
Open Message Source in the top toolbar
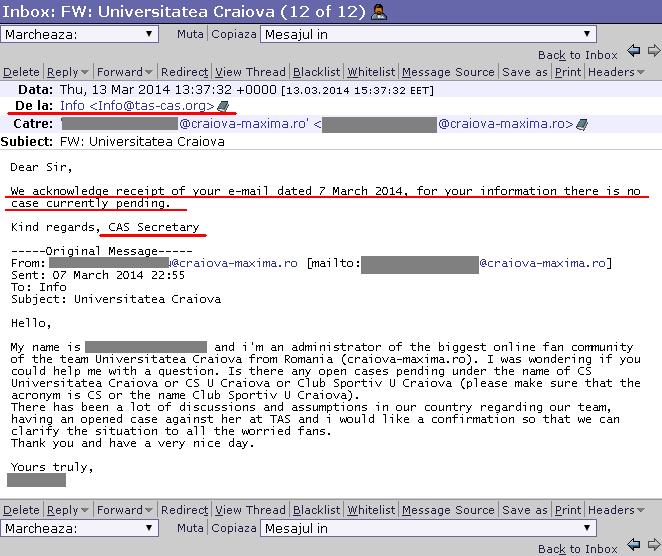tap(448, 72)
